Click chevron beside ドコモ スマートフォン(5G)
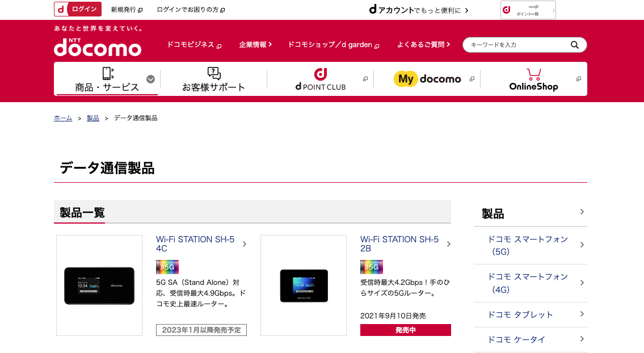 pyautogui.click(x=582, y=245)
